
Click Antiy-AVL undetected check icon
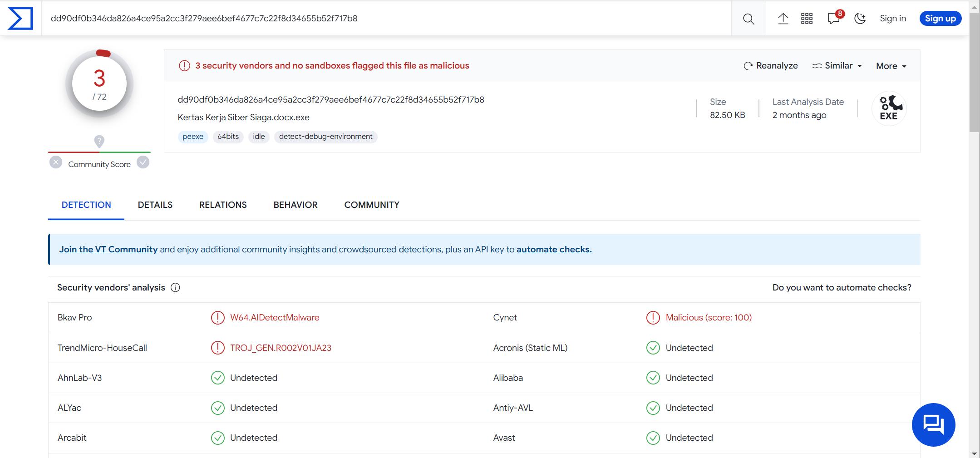pyautogui.click(x=653, y=408)
